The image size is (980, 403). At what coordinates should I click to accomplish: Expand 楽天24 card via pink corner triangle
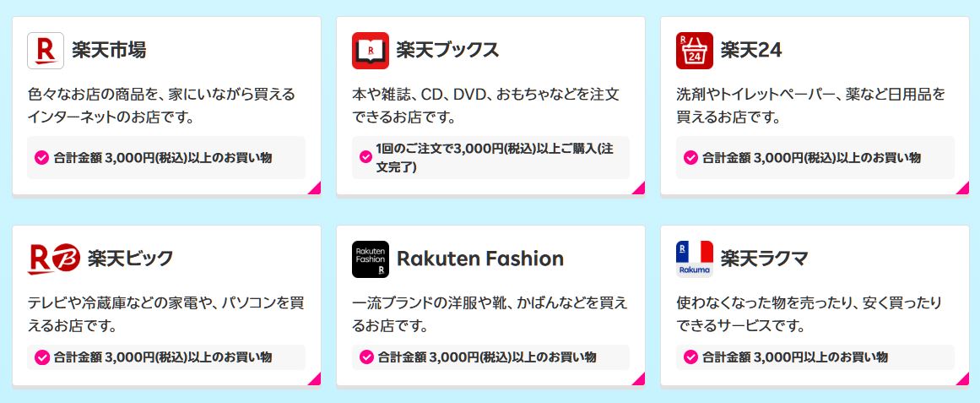click(x=964, y=189)
